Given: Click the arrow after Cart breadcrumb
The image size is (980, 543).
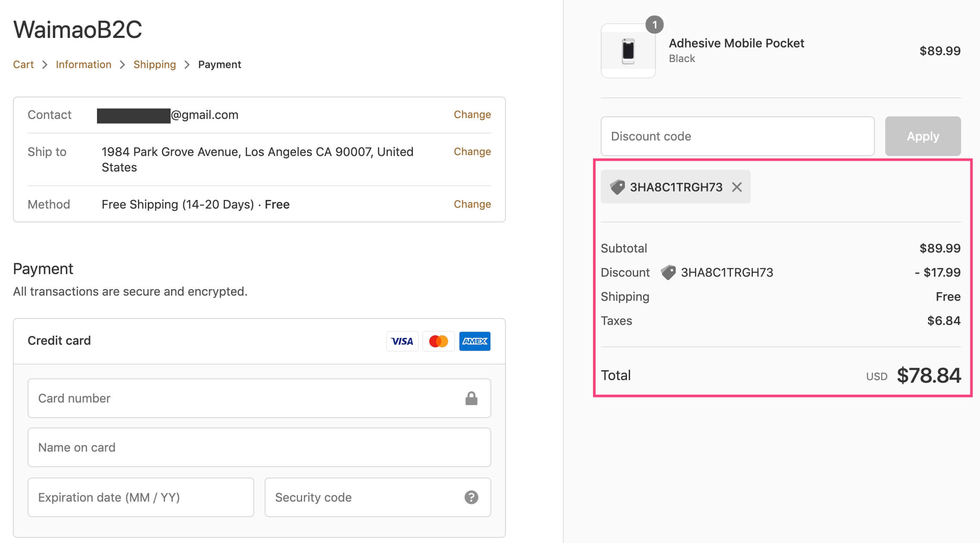Looking at the screenshot, I should click(x=45, y=65).
